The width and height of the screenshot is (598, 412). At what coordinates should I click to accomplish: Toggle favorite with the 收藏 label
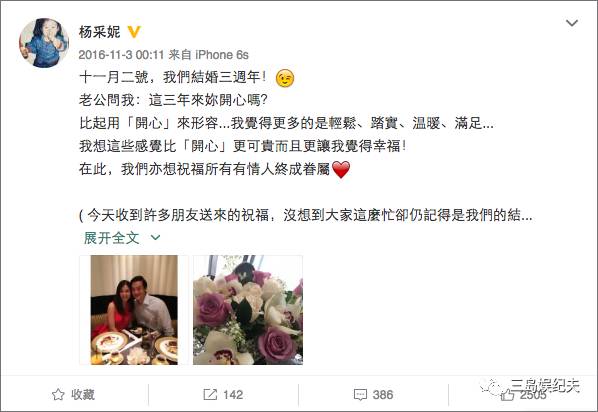pyautogui.click(x=83, y=394)
